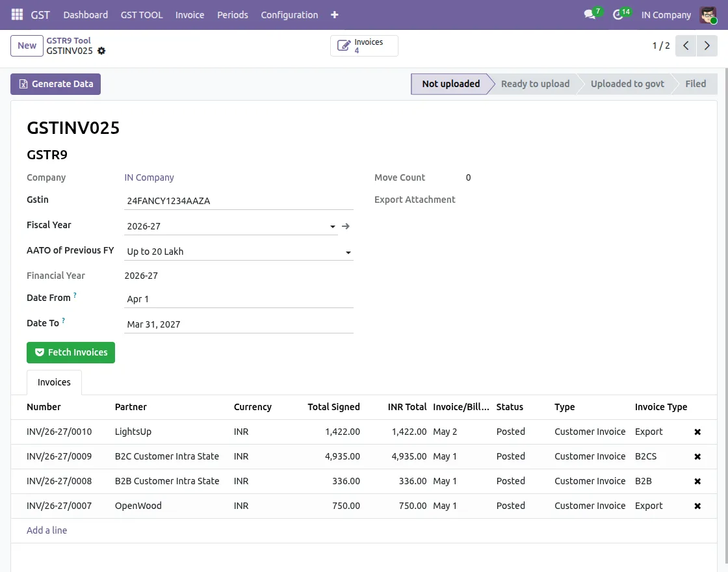Click the New button
The width and height of the screenshot is (728, 572).
27,45
